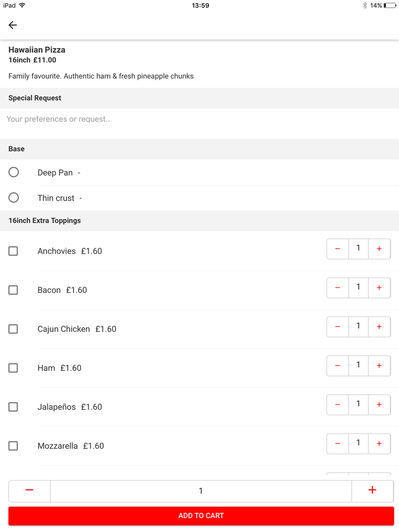The height and width of the screenshot is (532, 399).
Task: Check the Ham topping checkbox
Action: point(13,368)
